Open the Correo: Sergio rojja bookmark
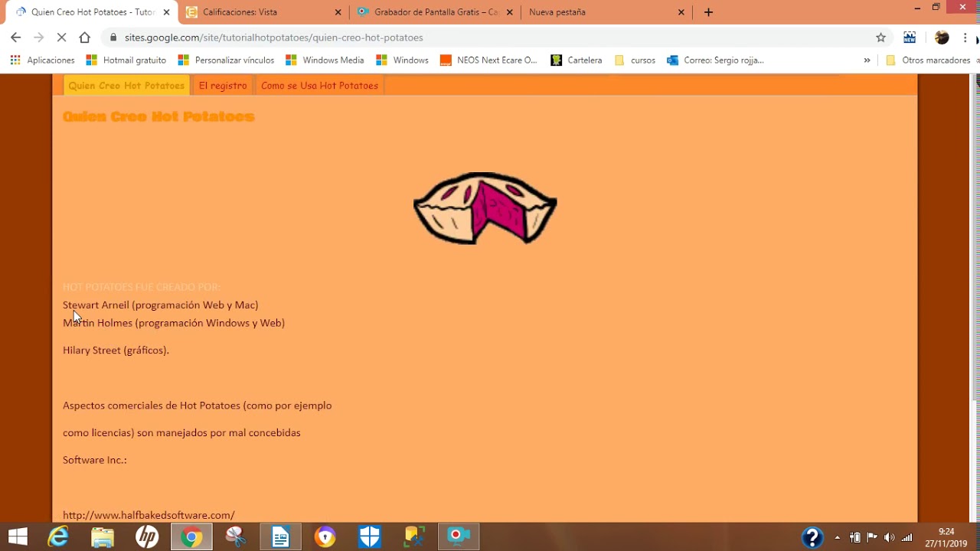The width and height of the screenshot is (980, 551). tap(715, 60)
